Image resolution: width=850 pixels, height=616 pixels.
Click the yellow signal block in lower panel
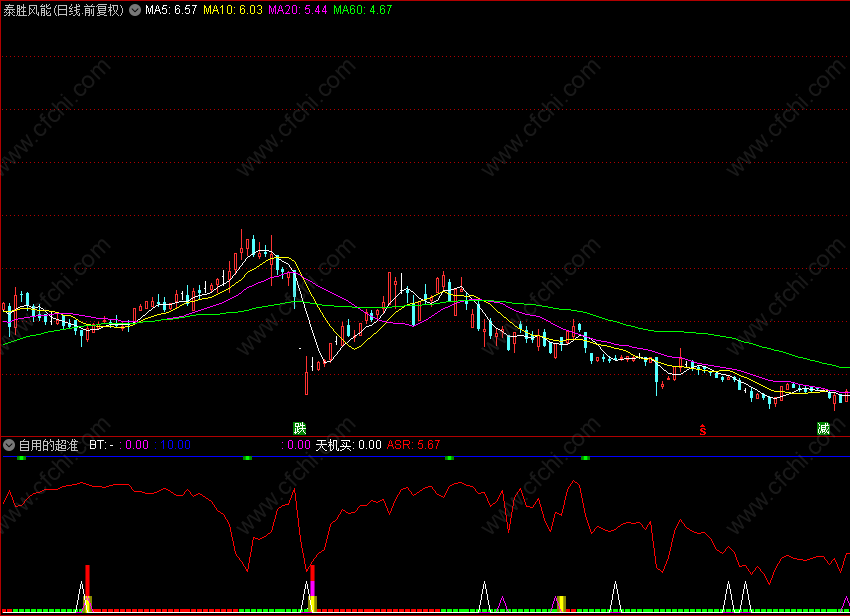562,604
